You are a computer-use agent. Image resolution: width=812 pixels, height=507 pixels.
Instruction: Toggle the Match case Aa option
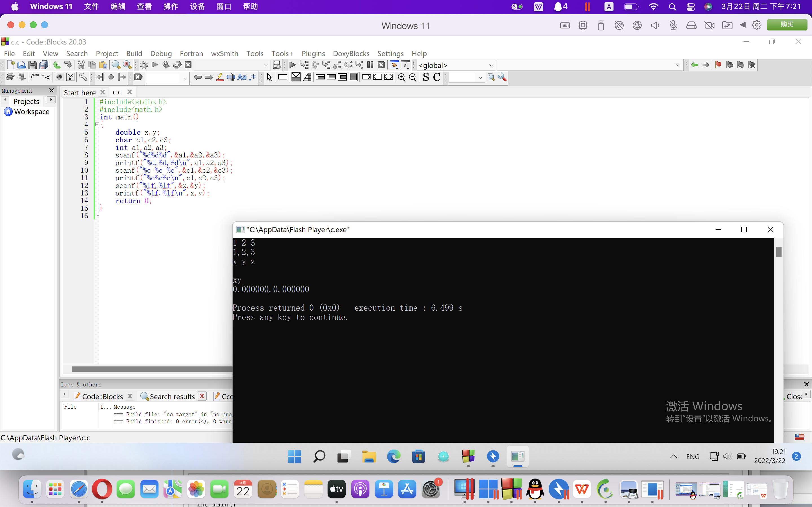pyautogui.click(x=242, y=77)
